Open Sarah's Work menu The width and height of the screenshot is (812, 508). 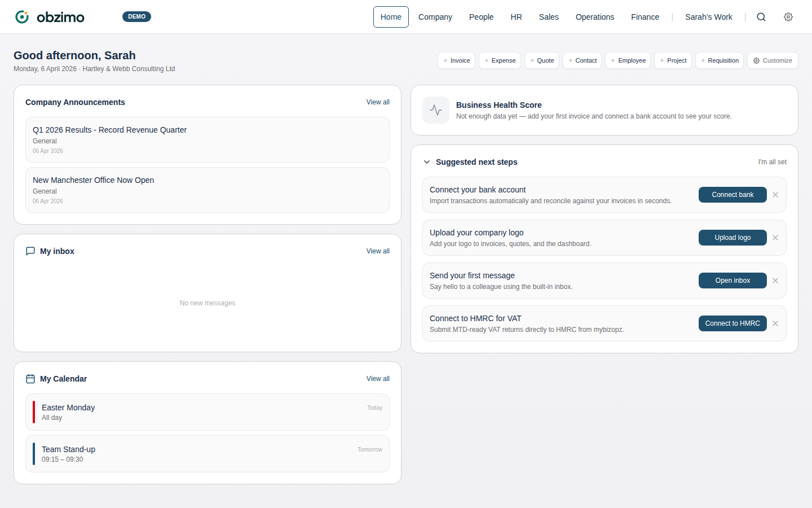tap(709, 17)
